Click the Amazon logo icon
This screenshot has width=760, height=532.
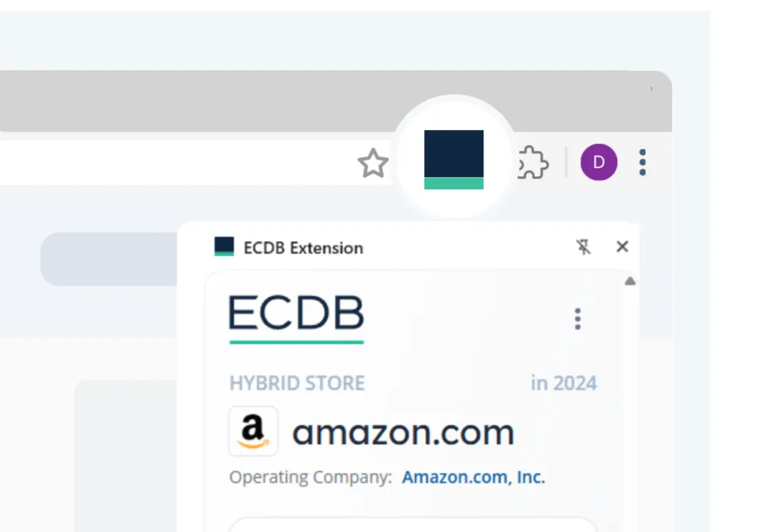253,432
